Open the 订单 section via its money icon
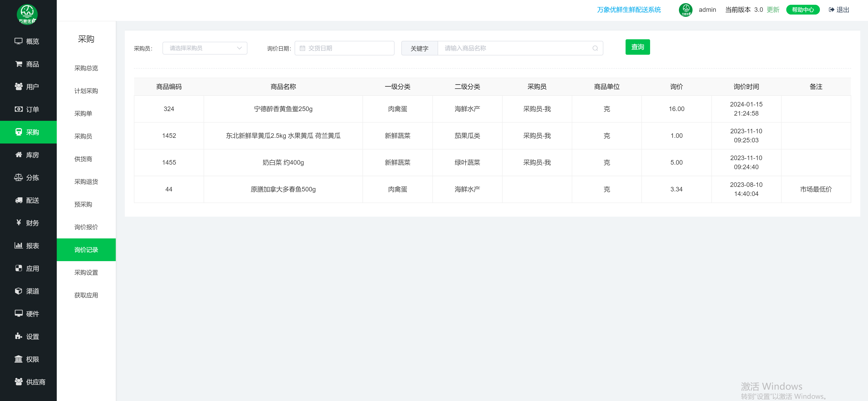This screenshot has height=401, width=868. pyautogui.click(x=19, y=109)
